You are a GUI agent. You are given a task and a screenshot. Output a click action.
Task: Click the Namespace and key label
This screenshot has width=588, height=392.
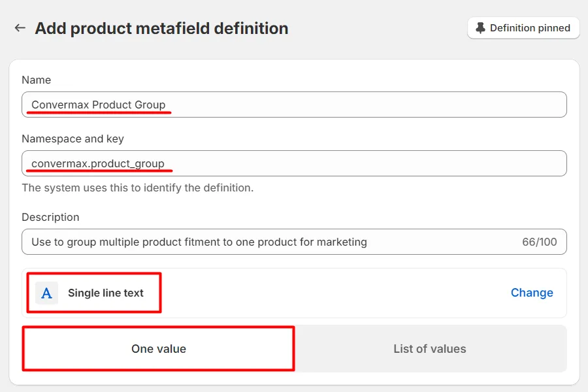pyautogui.click(x=73, y=139)
